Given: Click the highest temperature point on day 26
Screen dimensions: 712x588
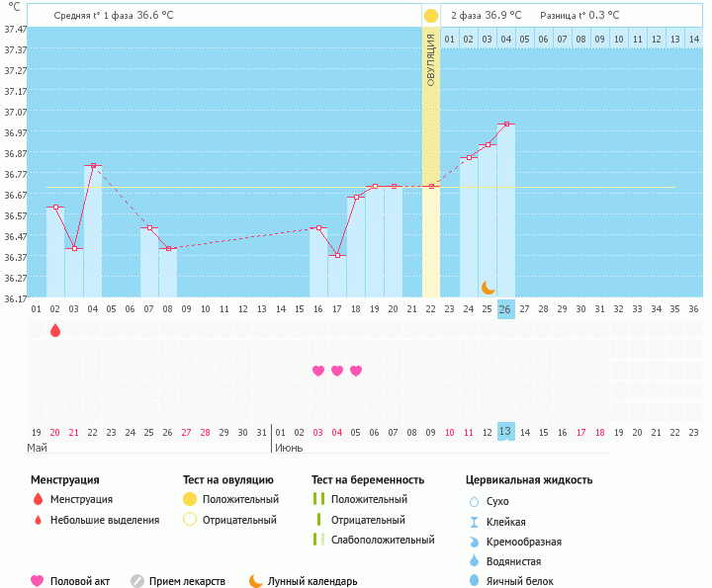Looking at the screenshot, I should 506,125.
